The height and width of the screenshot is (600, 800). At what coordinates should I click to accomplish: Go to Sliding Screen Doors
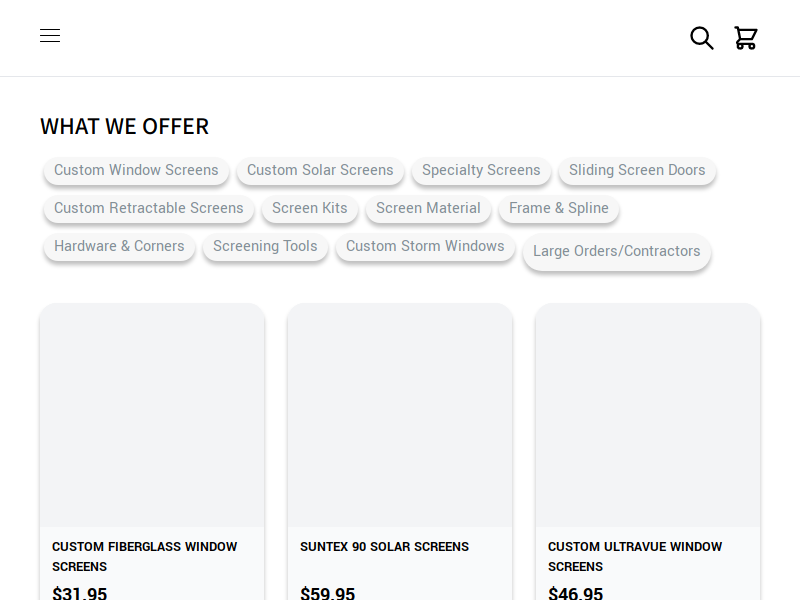[637, 170]
